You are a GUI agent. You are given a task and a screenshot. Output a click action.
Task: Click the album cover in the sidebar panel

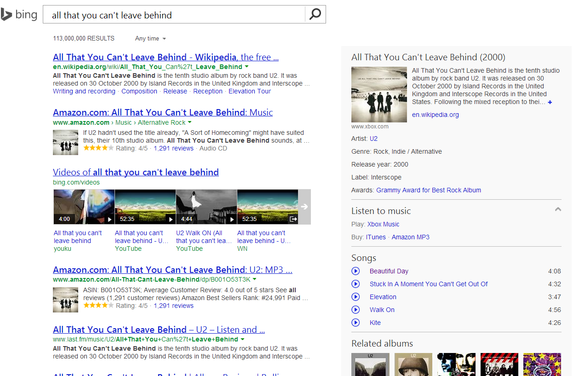379,95
